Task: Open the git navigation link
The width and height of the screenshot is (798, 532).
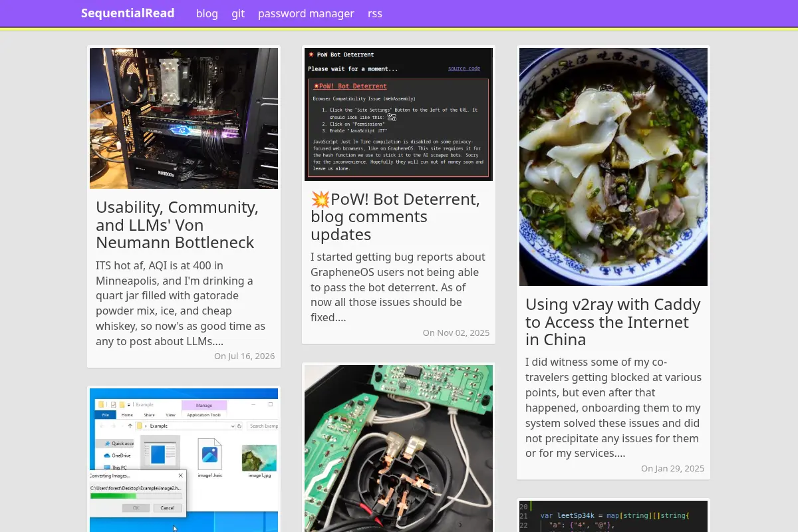Action: (238, 13)
